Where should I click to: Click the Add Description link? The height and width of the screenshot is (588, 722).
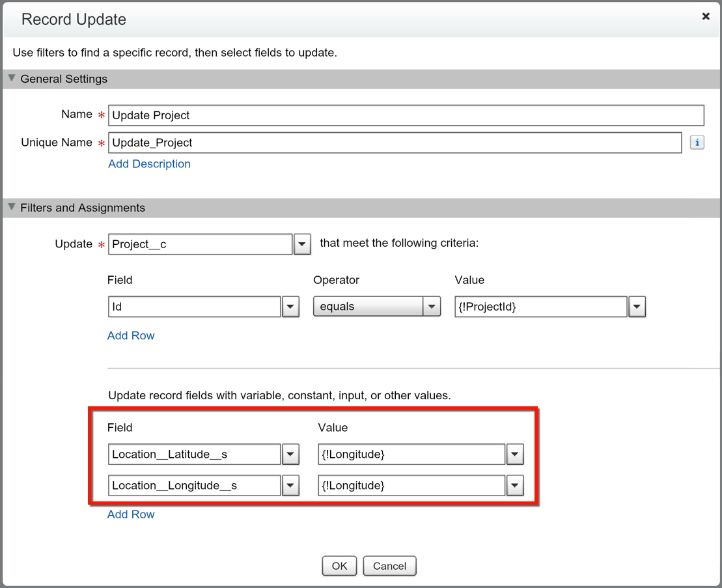pos(149,164)
